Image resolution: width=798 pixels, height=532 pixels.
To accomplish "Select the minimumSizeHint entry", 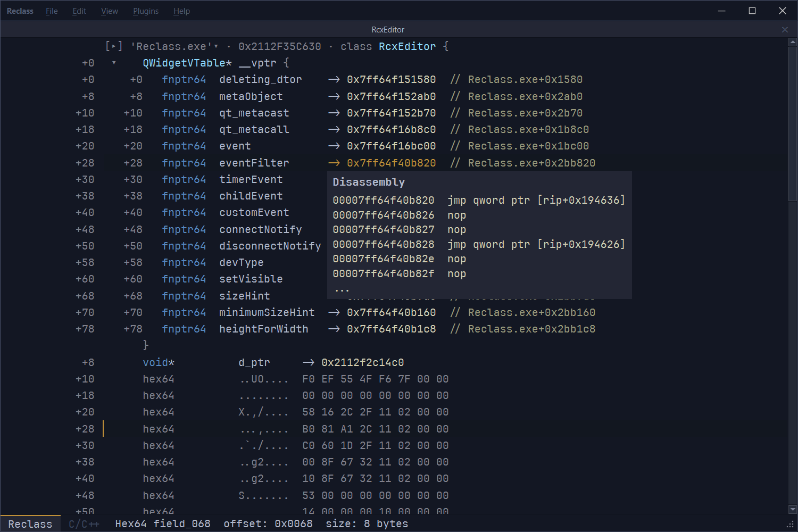I will click(x=267, y=313).
